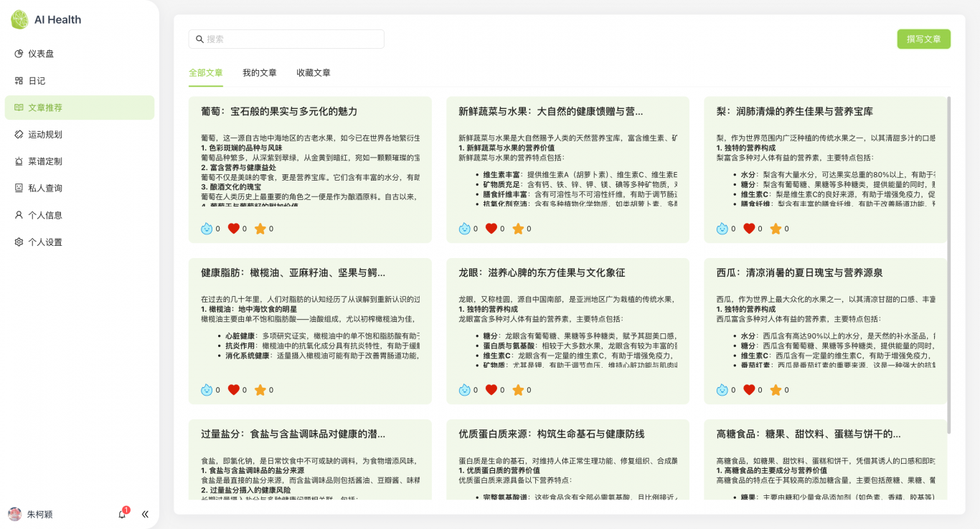The image size is (980, 529).
Task: Click thumbs-up icon on 梨 article
Action: (722, 229)
